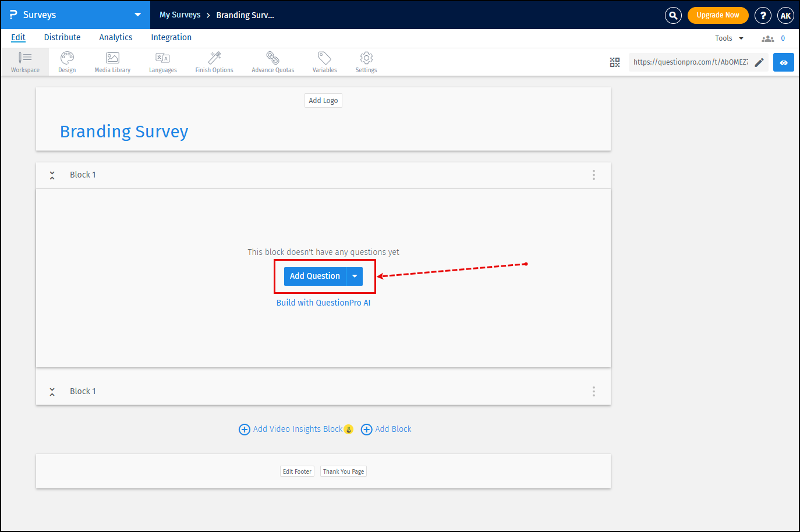The height and width of the screenshot is (532, 800).
Task: Click Build with QuestionPro AI
Action: click(323, 302)
